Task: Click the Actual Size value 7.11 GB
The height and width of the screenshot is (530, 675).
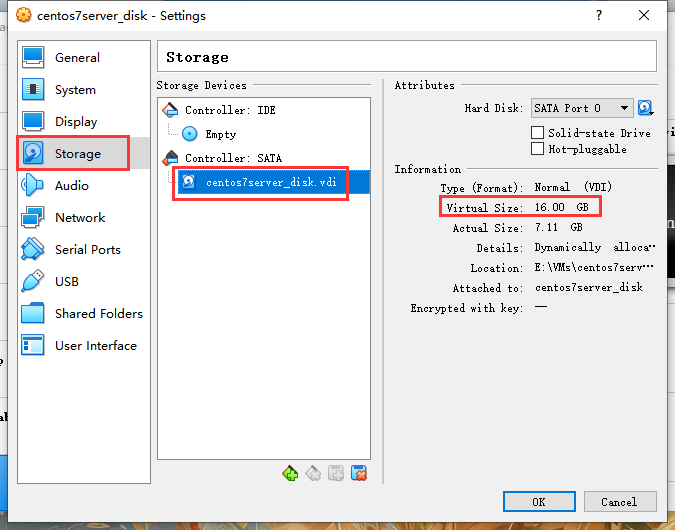Action: [558, 227]
